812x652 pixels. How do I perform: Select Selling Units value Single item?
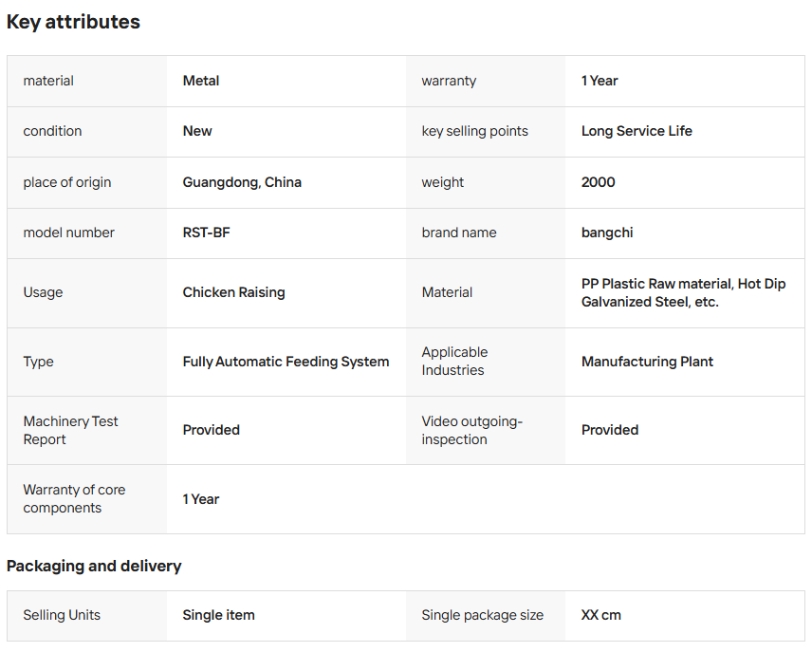point(218,615)
